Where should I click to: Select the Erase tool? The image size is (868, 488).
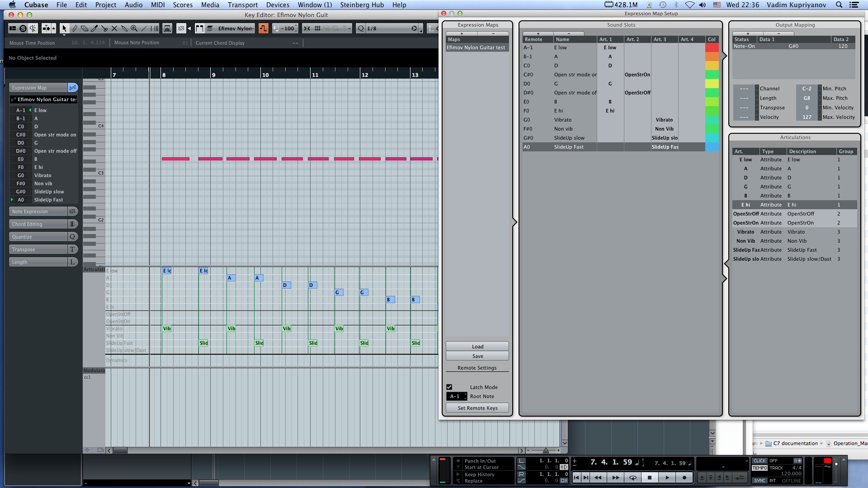[85, 28]
